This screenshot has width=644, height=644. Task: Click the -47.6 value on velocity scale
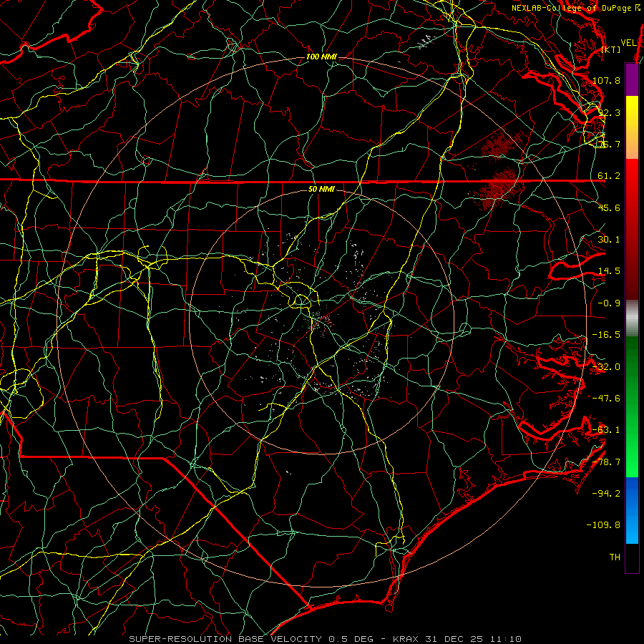(x=606, y=399)
